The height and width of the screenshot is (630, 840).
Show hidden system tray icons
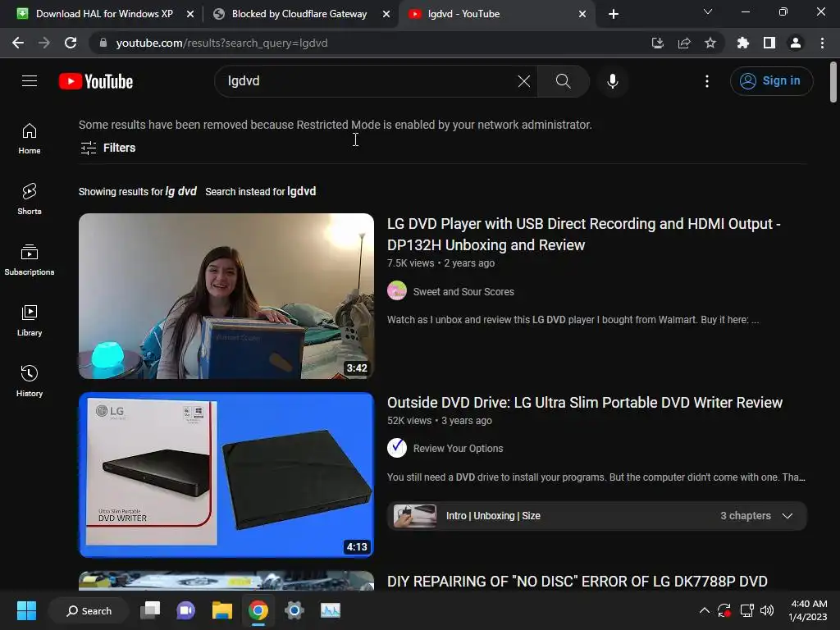tap(705, 610)
